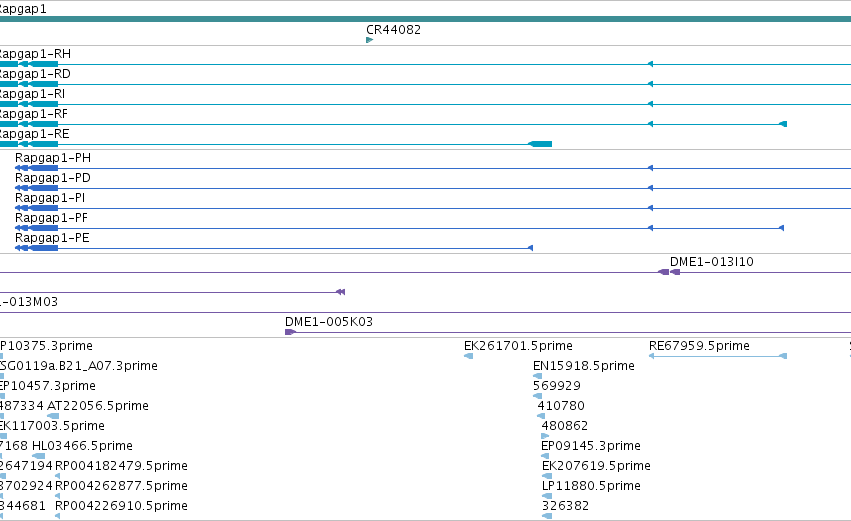Click the EN15918.5prime arrow glyph
This screenshot has width=851, height=521.
point(537,376)
